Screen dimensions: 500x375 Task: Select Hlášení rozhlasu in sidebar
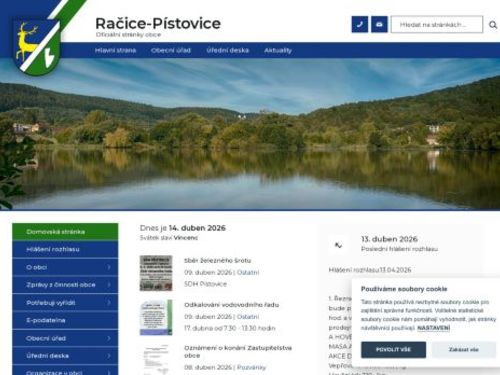(65, 249)
